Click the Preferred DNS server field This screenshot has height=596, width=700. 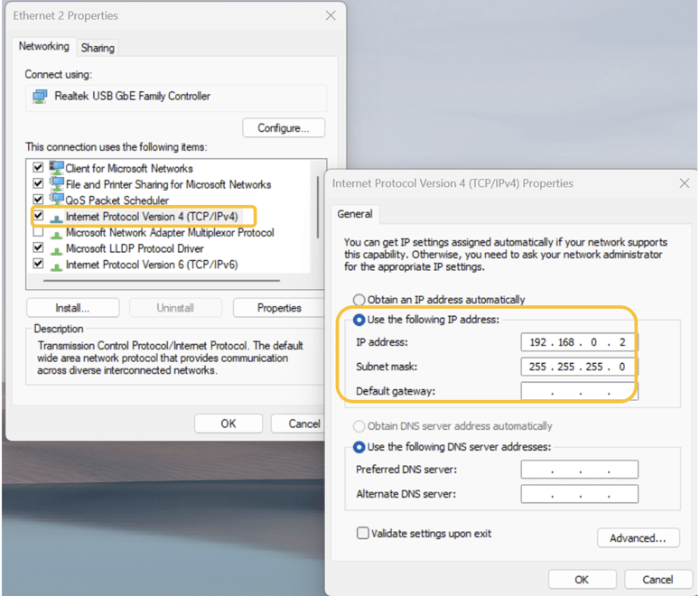[x=580, y=470]
